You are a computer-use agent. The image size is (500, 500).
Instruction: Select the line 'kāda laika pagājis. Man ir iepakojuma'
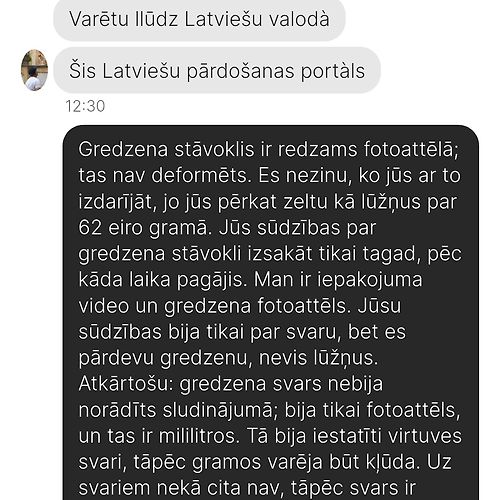pyautogui.click(x=250, y=280)
